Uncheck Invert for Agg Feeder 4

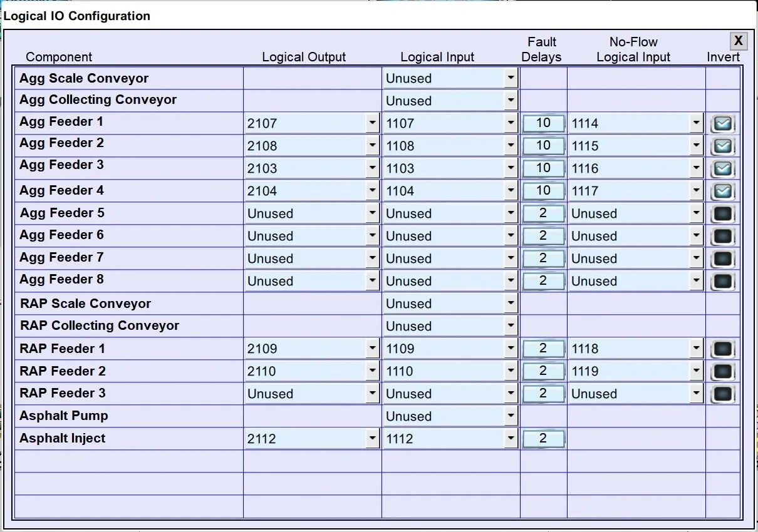pyautogui.click(x=722, y=192)
